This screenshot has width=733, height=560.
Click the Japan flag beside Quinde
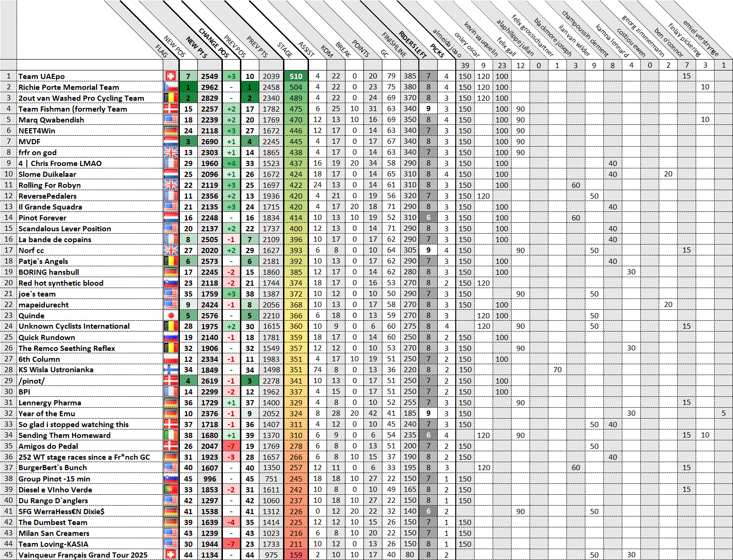coord(171,315)
